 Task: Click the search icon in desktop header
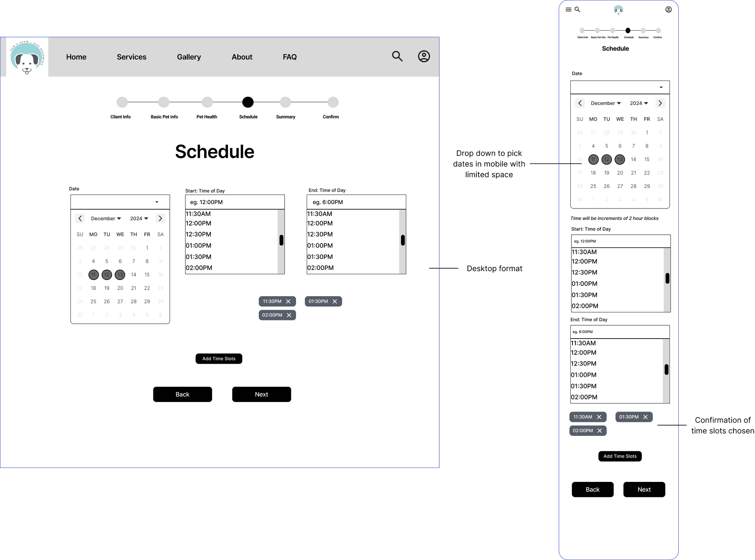[397, 56]
